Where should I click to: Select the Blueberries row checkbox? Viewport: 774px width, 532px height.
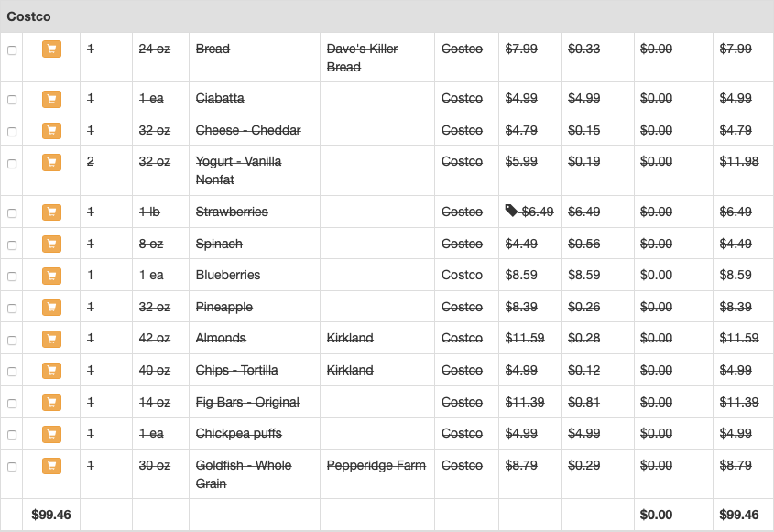(x=12, y=277)
